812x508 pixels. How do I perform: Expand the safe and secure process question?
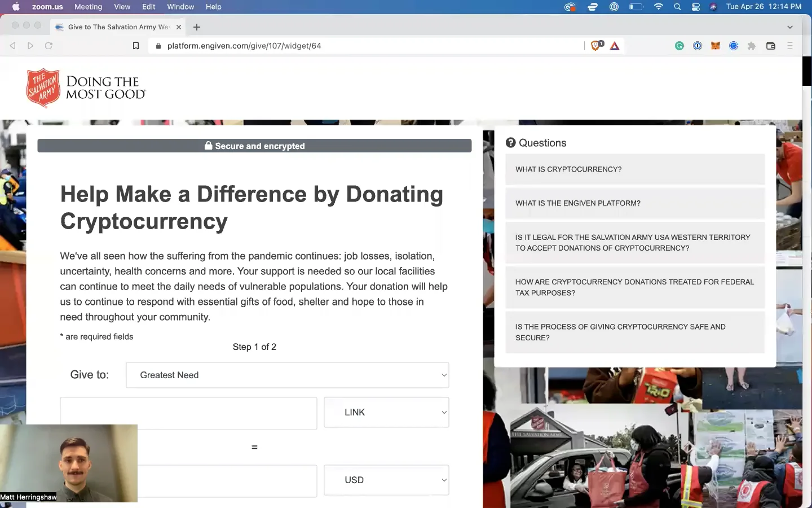tap(635, 332)
